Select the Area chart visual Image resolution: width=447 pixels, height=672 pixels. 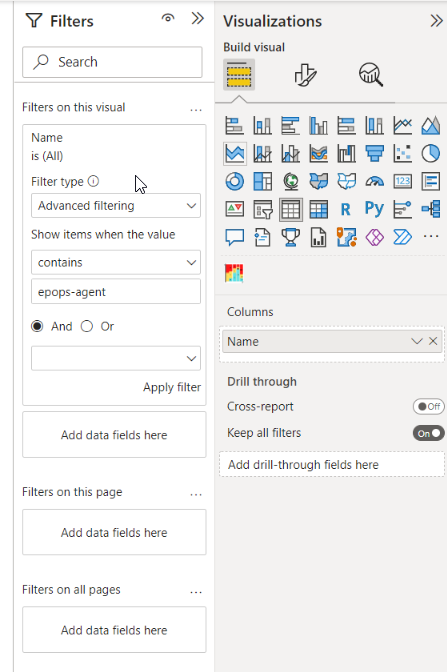[x=431, y=126]
